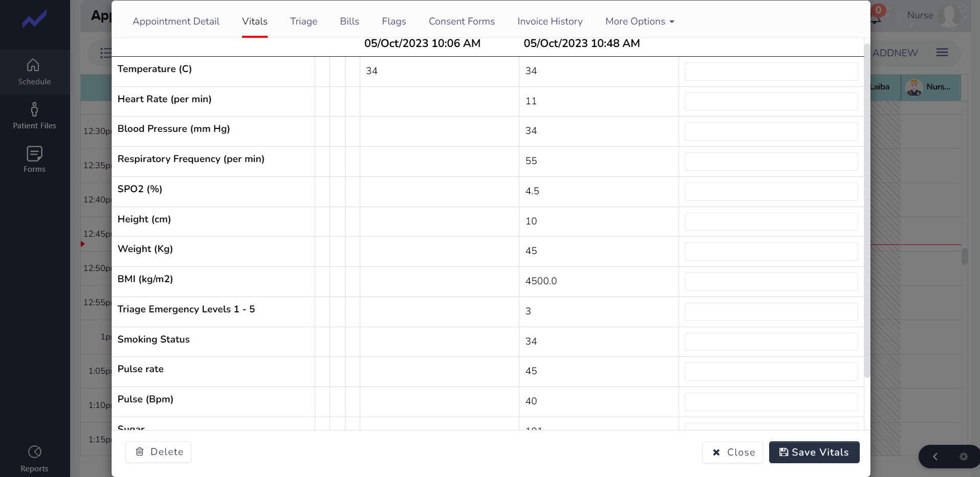Screen dimensions: 980x477
Task: Click the new Heart Rate input field
Action: coord(771,101)
